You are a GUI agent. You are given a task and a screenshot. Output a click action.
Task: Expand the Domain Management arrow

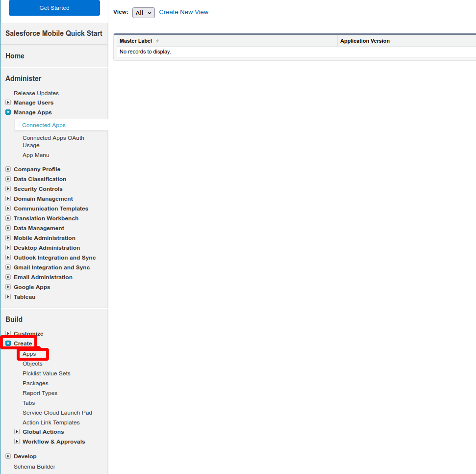(x=8, y=198)
